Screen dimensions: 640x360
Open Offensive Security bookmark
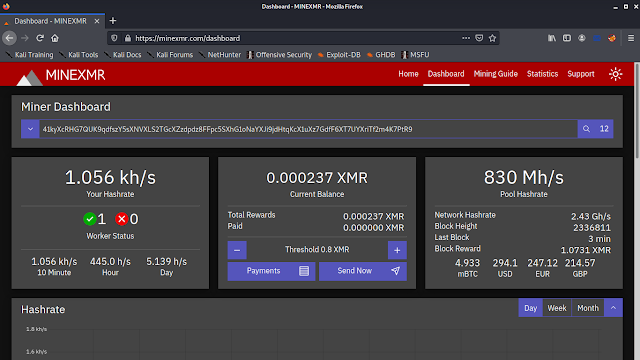[280, 55]
